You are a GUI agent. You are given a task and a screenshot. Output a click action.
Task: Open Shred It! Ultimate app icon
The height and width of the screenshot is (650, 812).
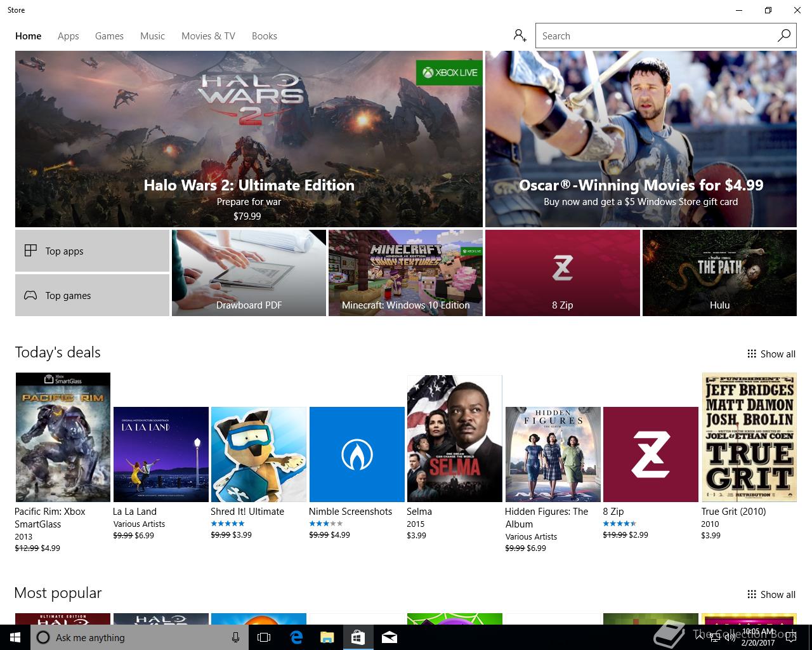[x=259, y=454]
